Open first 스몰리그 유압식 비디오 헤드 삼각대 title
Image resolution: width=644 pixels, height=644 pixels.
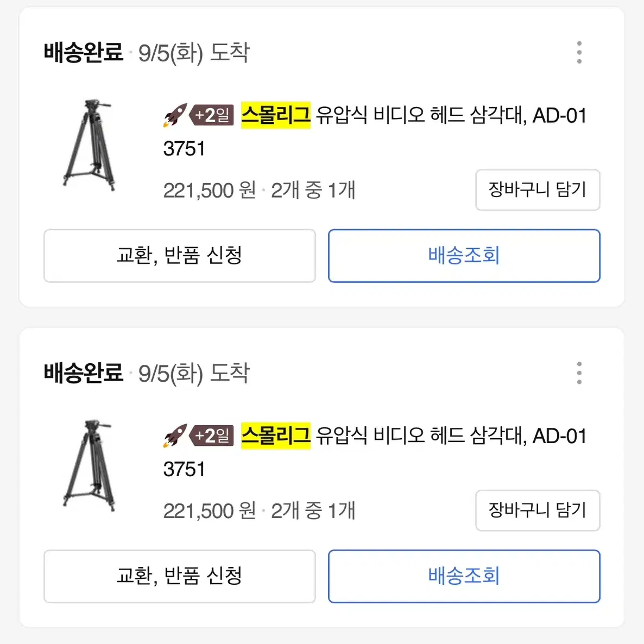(x=375, y=131)
